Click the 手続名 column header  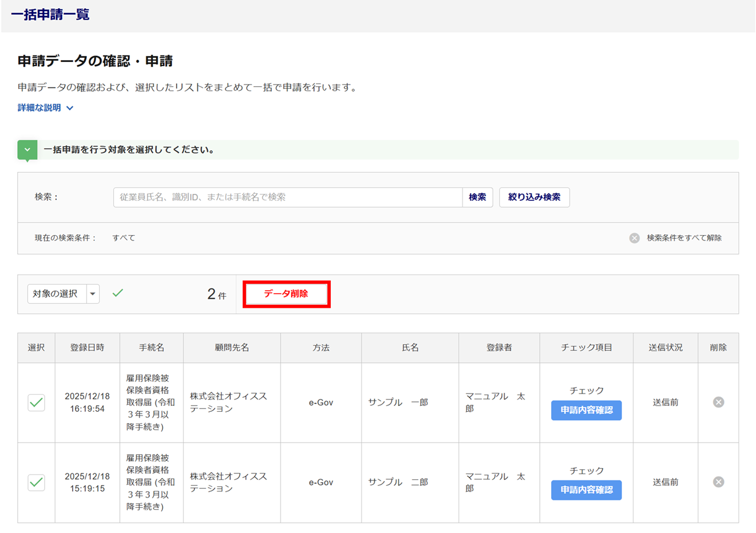pos(151,347)
